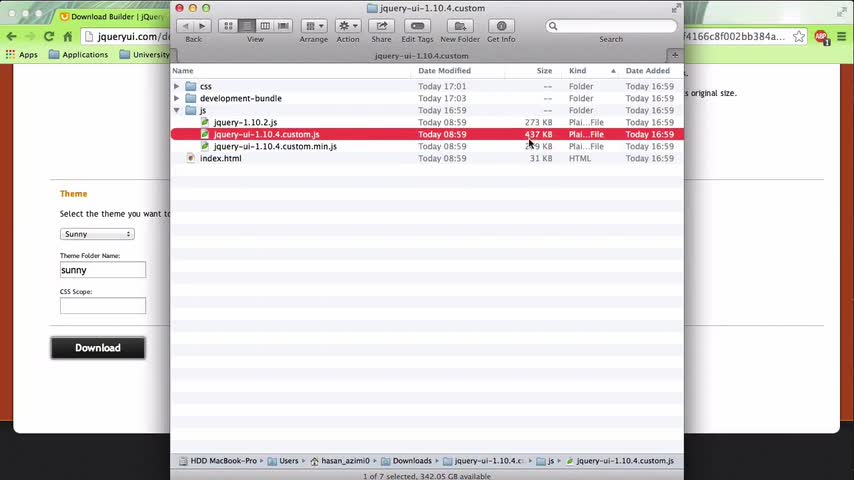Viewport: 854px width, 480px height.
Task: Select the Download Builder Chrome tab
Action: pos(112,16)
